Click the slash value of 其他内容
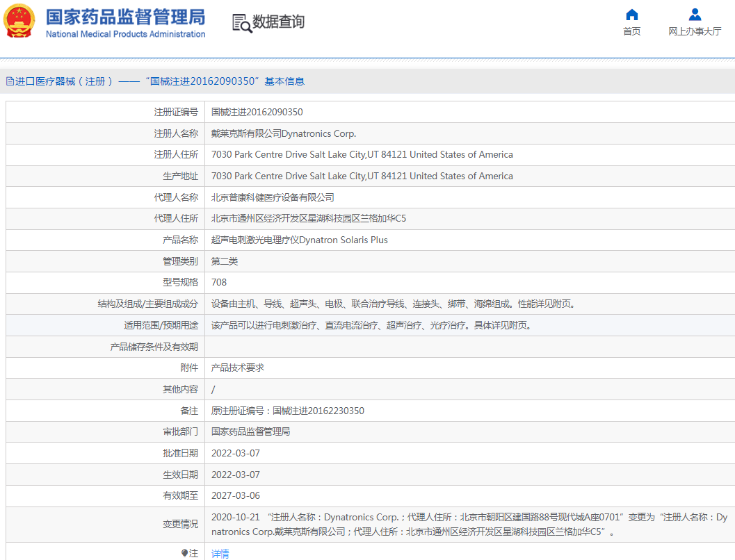The image size is (735, 560). click(213, 390)
